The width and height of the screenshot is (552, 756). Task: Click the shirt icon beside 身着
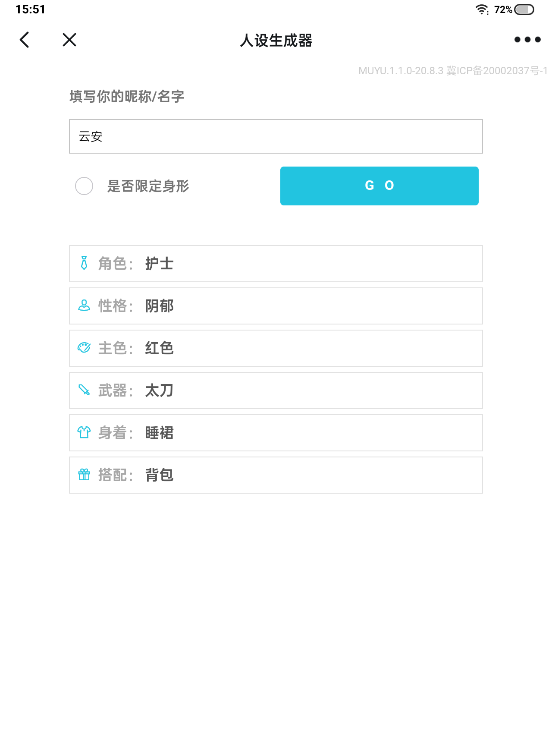(84, 432)
